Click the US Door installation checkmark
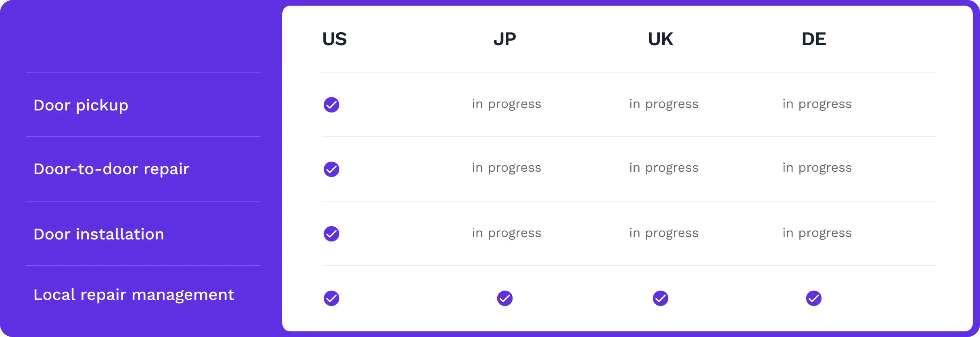This screenshot has height=337, width=980. [332, 234]
